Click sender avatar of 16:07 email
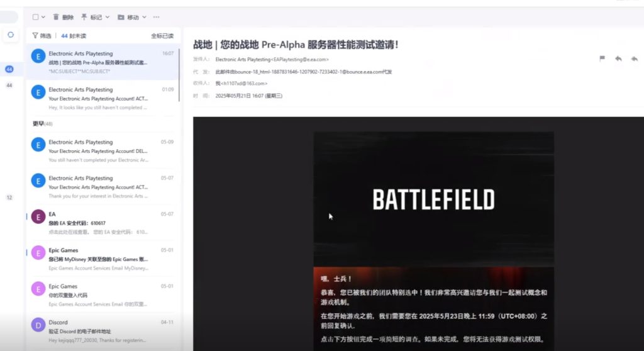Screen dimensions: 644x351 pos(38,56)
